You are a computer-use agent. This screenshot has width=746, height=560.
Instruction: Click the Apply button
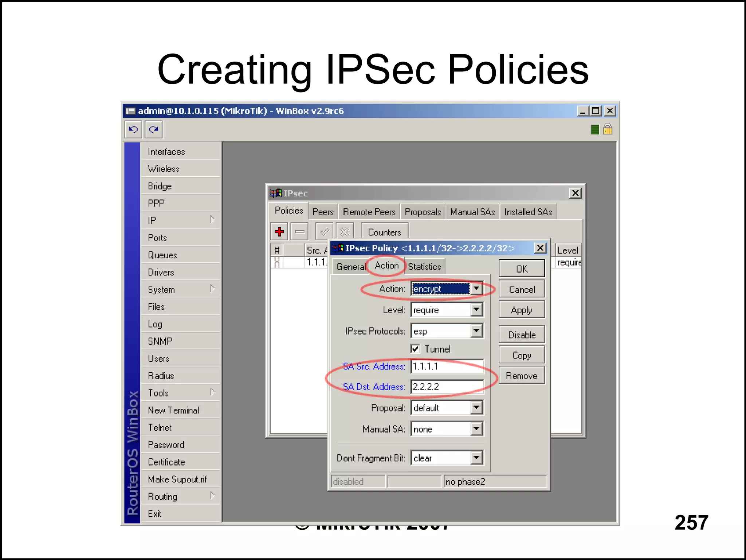522,310
